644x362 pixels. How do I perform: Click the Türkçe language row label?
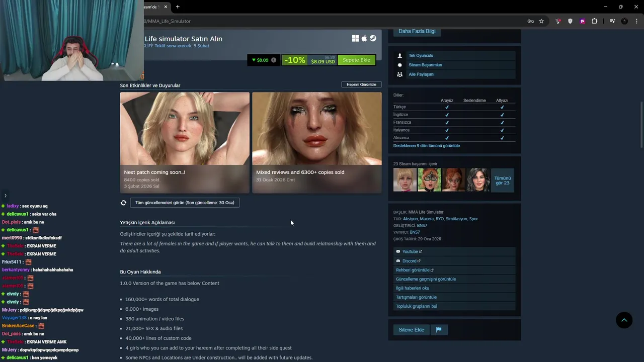click(x=399, y=107)
